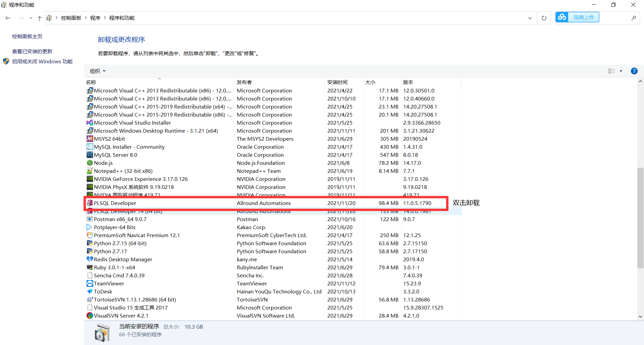644x345 pixels.
Task: Click the vertical scrollbar thumb
Action: (x=640, y=218)
